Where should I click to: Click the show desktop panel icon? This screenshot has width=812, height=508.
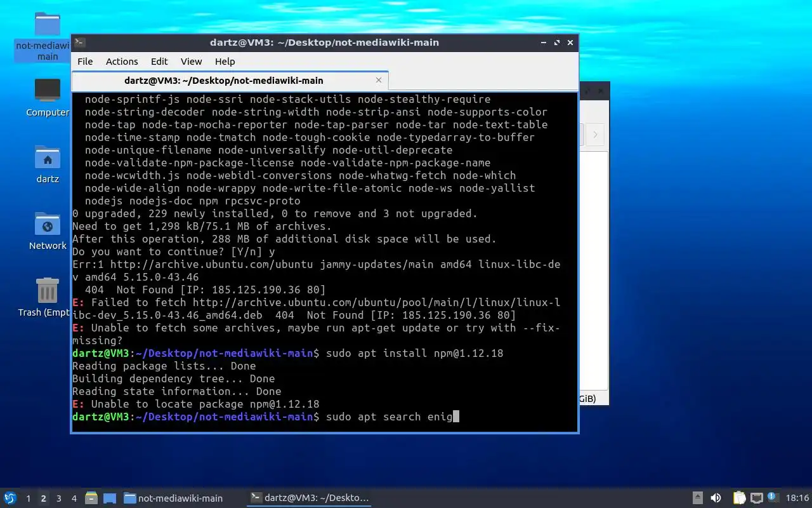click(x=109, y=498)
